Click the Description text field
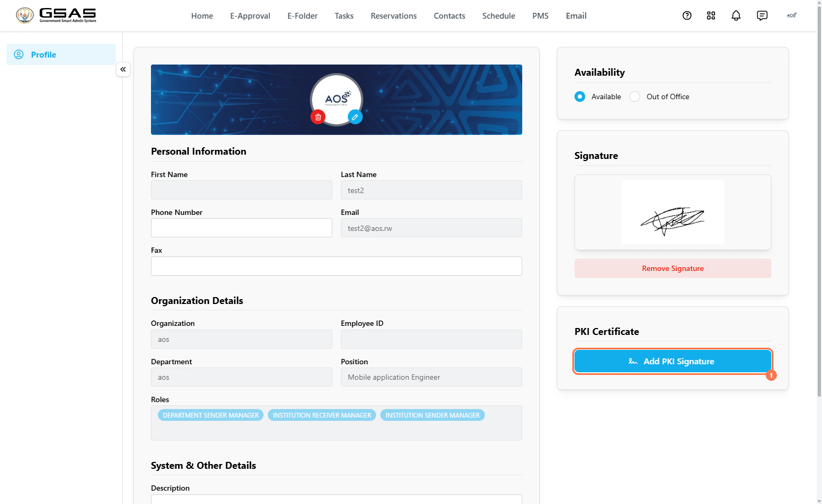The width and height of the screenshot is (822, 504). pyautogui.click(x=337, y=499)
